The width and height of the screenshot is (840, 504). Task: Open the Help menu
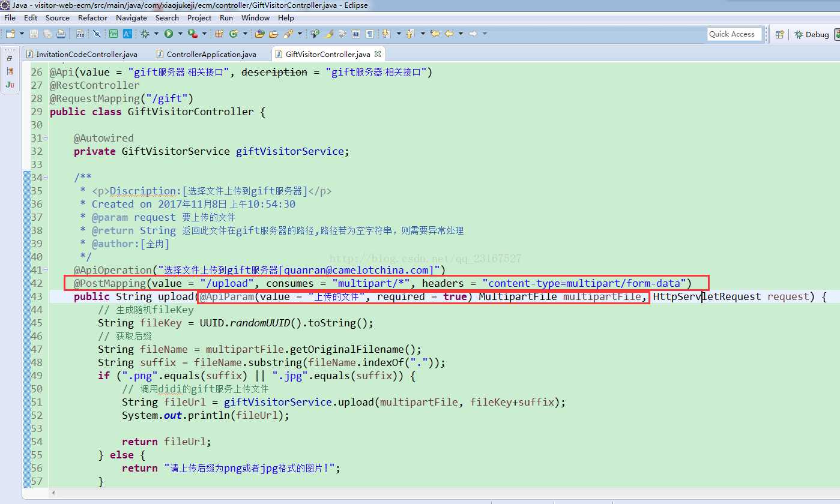click(286, 17)
